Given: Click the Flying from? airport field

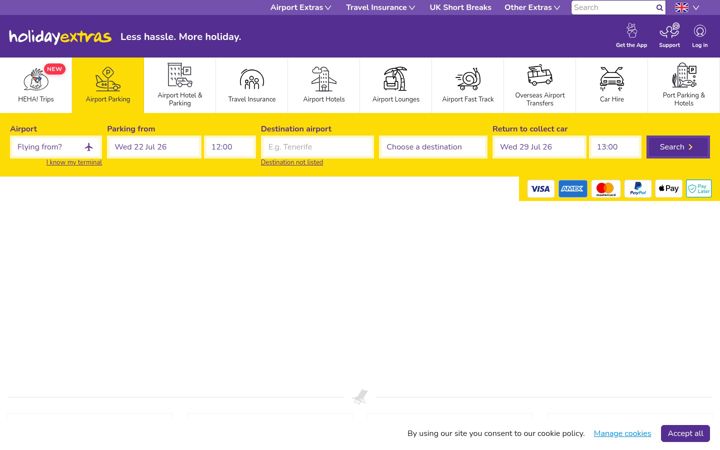Looking at the screenshot, I should click(x=56, y=147).
